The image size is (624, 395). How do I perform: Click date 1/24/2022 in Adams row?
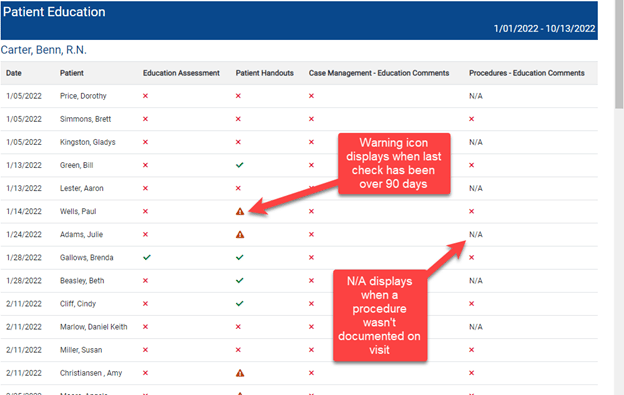point(24,234)
